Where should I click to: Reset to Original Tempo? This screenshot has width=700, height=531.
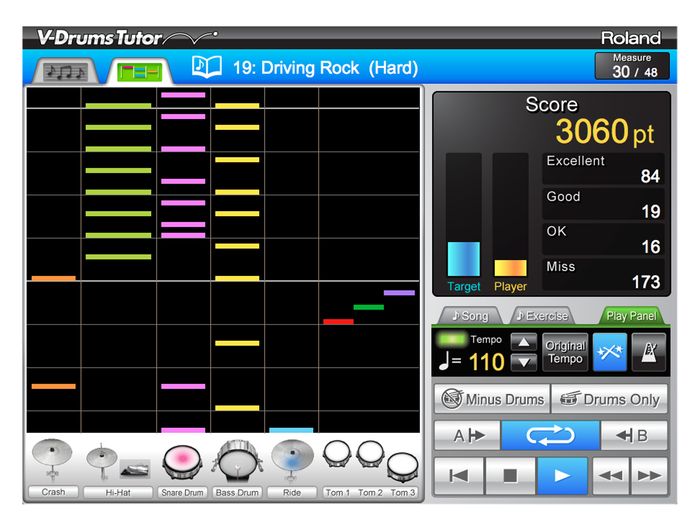(565, 352)
